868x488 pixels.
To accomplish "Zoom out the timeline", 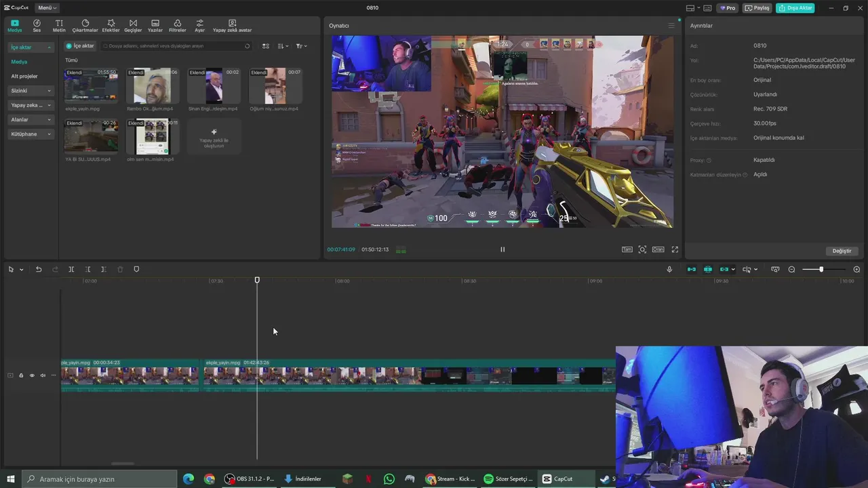I will click(x=791, y=269).
